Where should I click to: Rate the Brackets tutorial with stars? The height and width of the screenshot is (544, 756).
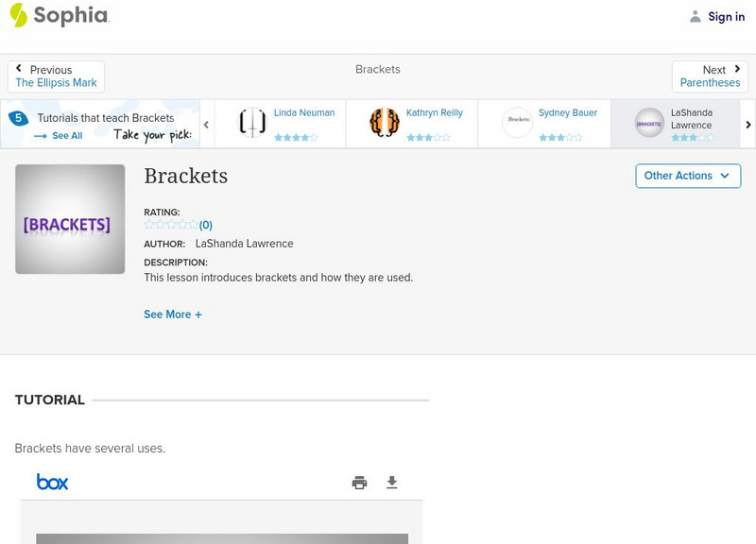[x=171, y=225]
